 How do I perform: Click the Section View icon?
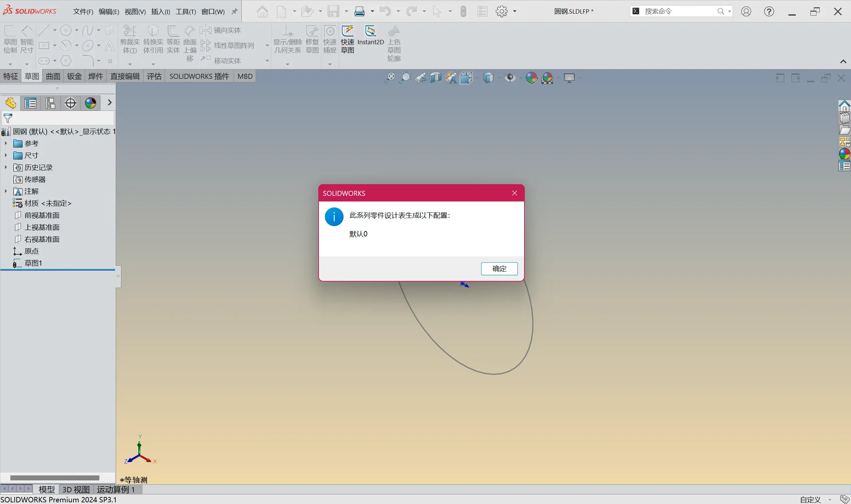pos(435,78)
